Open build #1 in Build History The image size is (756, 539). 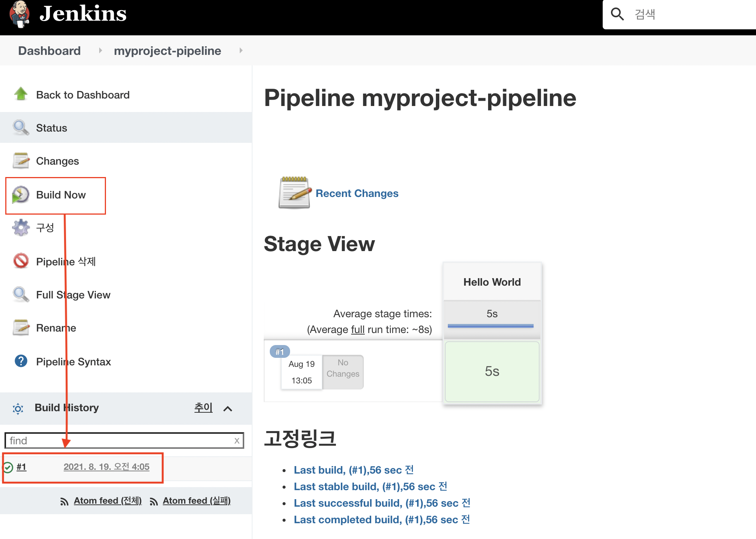coord(21,467)
